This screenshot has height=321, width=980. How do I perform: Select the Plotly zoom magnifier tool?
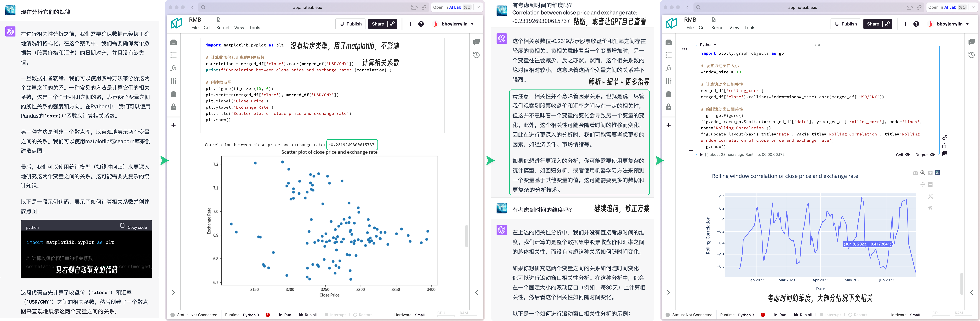click(923, 173)
